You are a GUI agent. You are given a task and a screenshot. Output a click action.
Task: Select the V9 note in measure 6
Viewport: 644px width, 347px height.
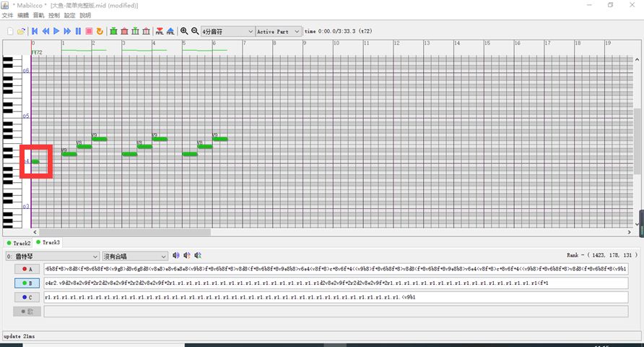(220, 139)
